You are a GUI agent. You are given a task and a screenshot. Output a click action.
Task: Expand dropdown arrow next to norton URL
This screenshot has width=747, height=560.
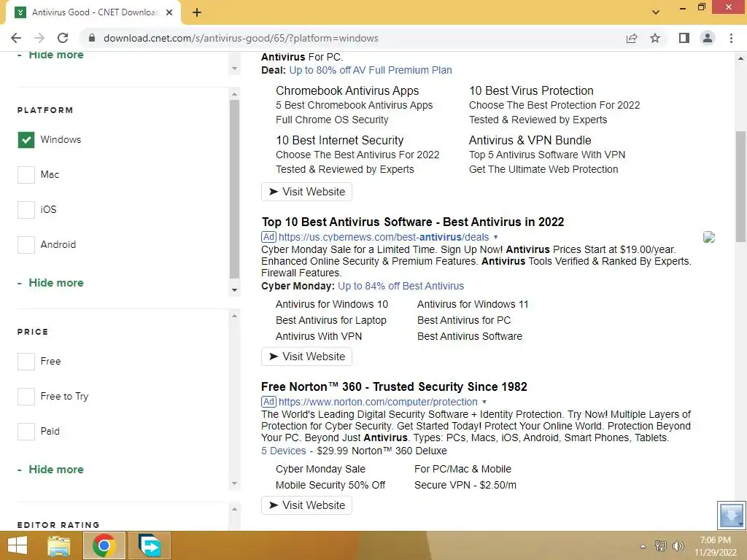pyautogui.click(x=484, y=402)
